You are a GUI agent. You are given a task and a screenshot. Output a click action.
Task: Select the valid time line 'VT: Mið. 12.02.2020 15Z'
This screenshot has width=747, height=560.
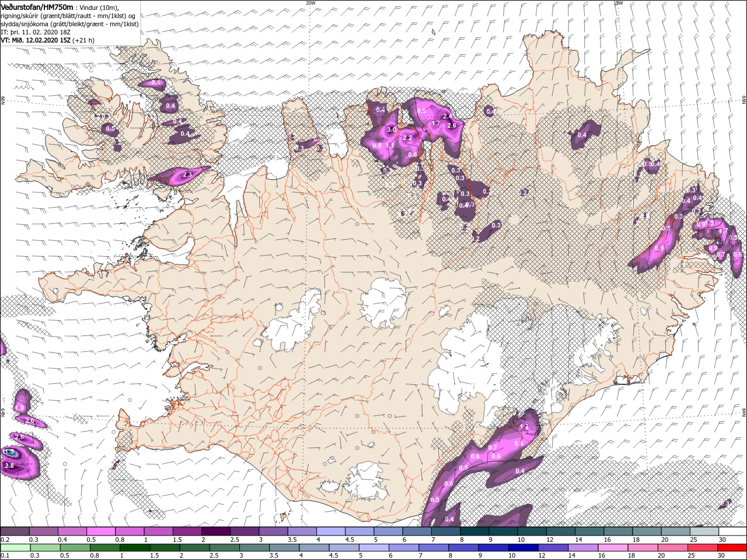[x=35, y=40]
